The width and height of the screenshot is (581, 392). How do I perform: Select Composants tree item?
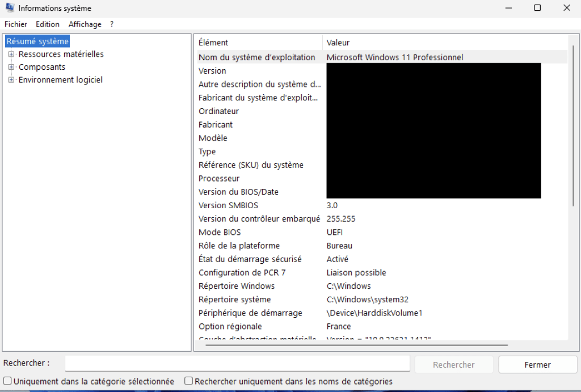coord(42,67)
